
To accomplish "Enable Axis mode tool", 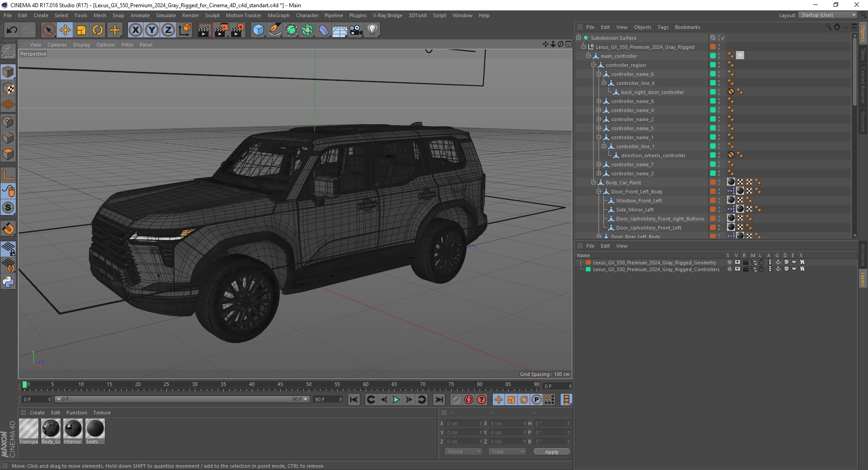I will click(8, 175).
